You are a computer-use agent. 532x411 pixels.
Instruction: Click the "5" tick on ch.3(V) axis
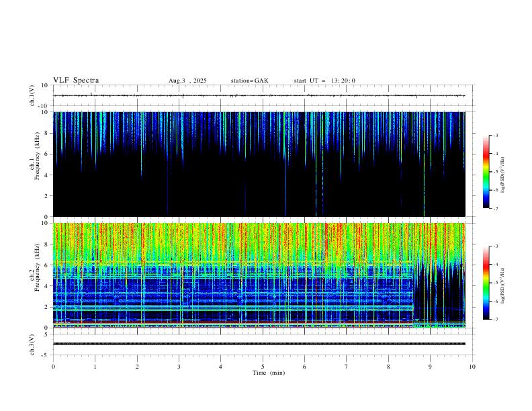[47, 334]
